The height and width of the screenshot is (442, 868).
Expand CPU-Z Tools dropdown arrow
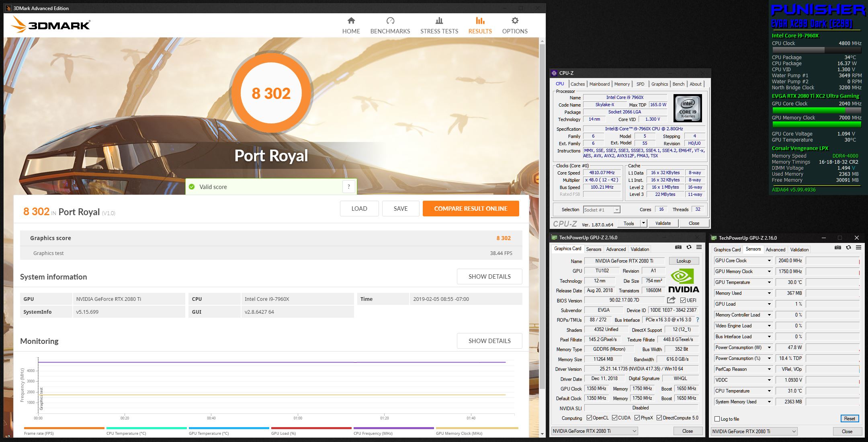tap(643, 223)
